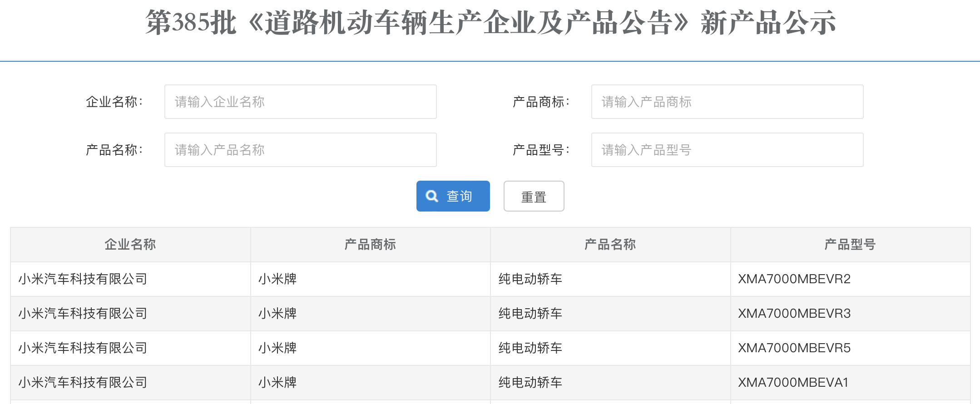Click the 产品型号 column header
This screenshot has width=980, height=404.
point(850,245)
